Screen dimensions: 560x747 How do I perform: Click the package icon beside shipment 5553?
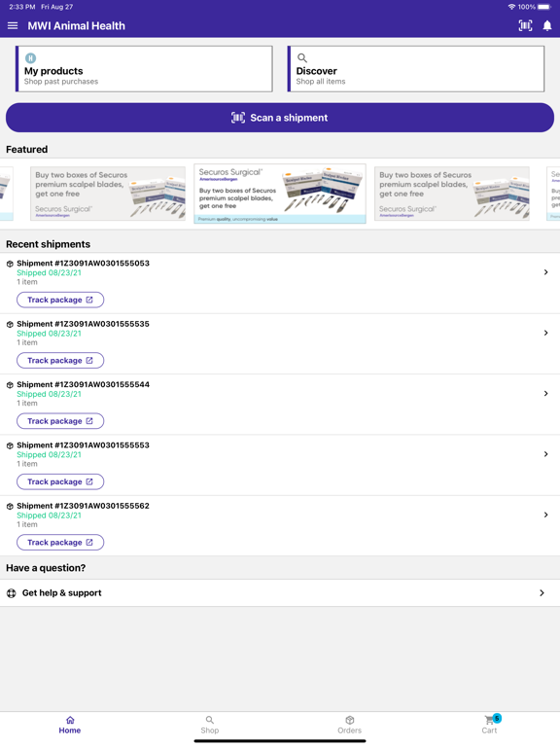pos(10,445)
